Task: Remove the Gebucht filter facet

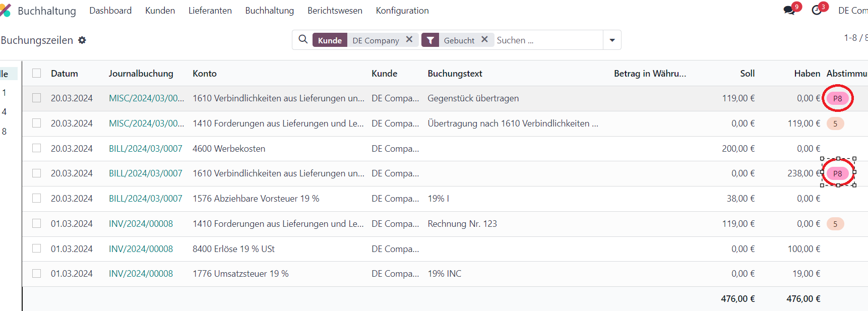Action: (x=484, y=39)
